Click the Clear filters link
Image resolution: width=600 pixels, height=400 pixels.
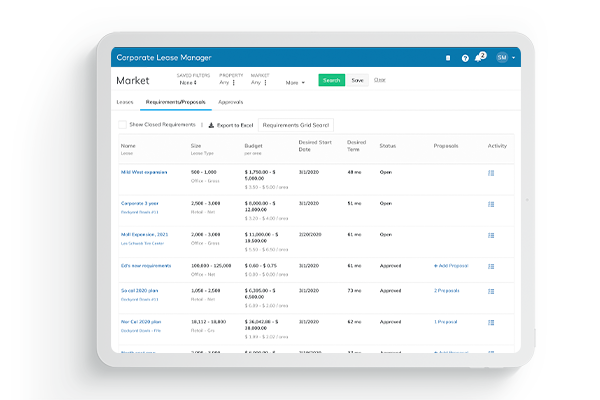coord(380,80)
